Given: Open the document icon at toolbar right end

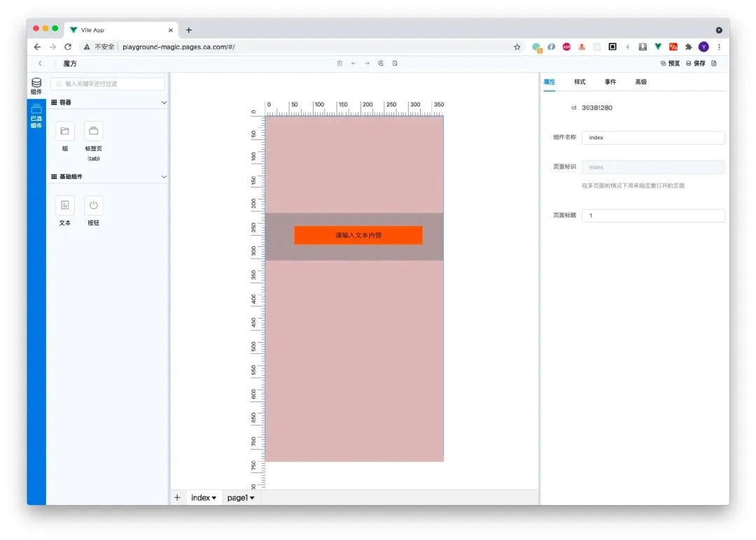Looking at the screenshot, I should tap(714, 63).
